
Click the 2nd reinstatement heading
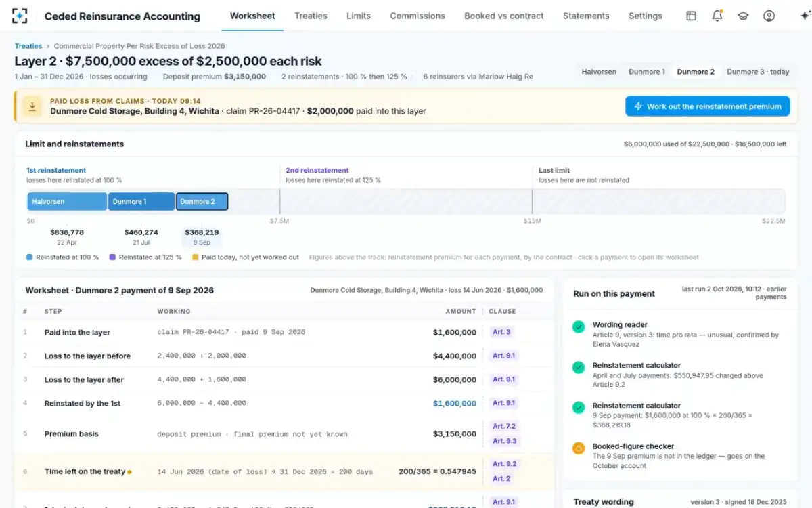point(317,171)
